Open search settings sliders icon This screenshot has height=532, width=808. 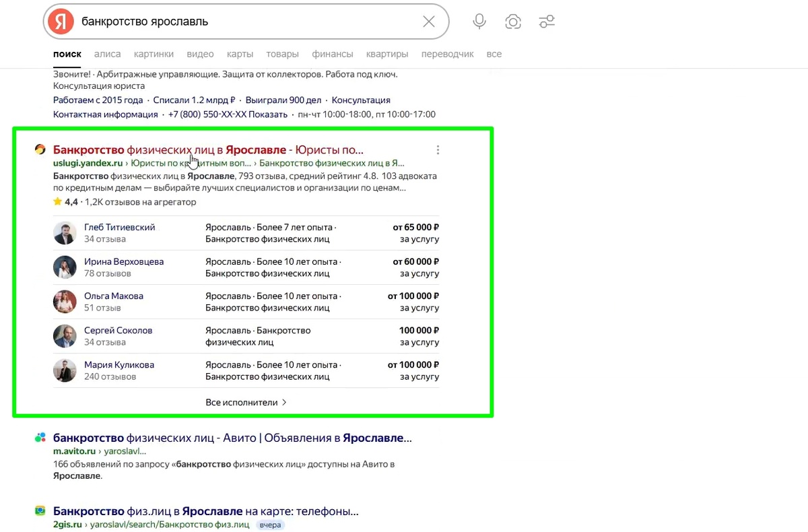tap(547, 22)
